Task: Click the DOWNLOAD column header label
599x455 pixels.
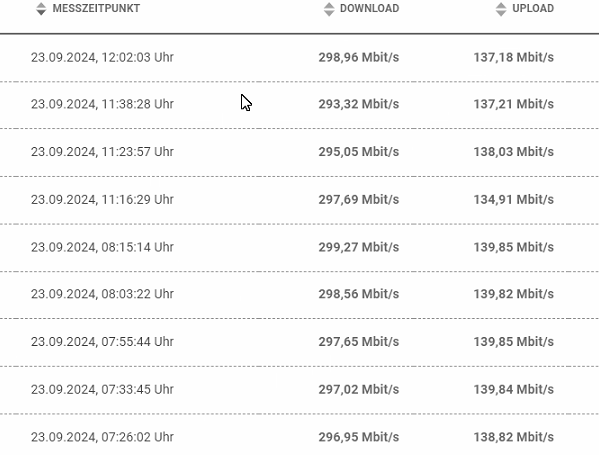Action: pyautogui.click(x=369, y=8)
